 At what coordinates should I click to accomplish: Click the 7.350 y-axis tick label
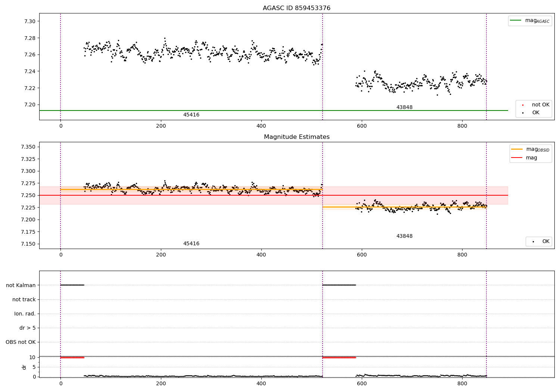(28, 147)
